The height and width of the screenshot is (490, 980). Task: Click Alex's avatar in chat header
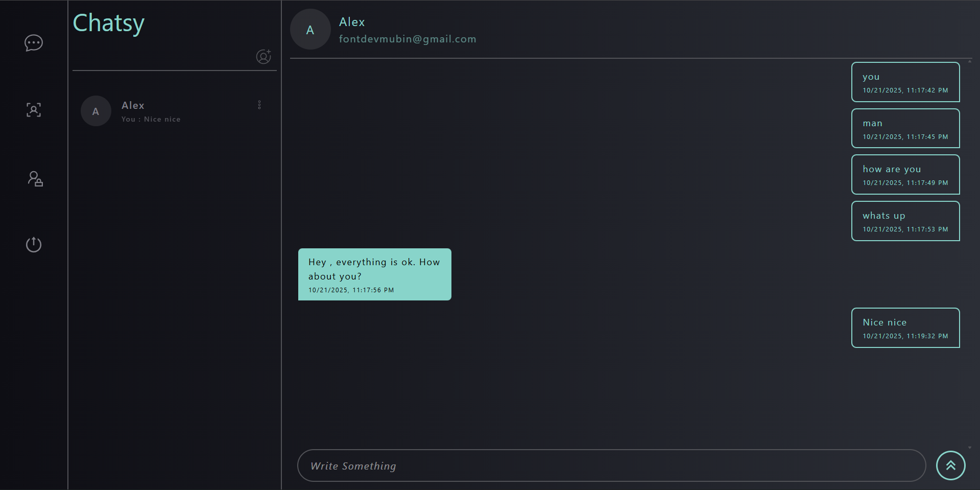tap(310, 30)
